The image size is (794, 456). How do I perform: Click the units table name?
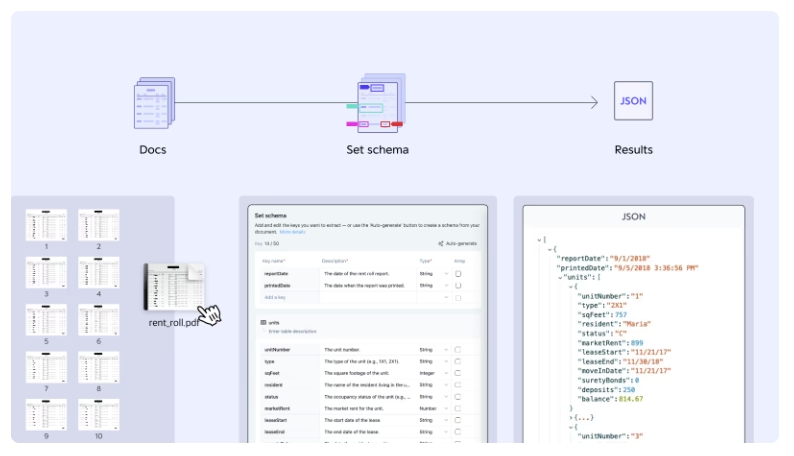[x=274, y=322]
